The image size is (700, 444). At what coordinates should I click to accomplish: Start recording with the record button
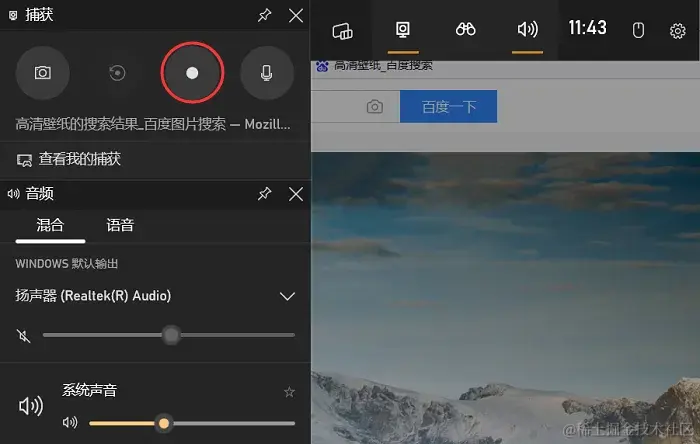point(192,73)
